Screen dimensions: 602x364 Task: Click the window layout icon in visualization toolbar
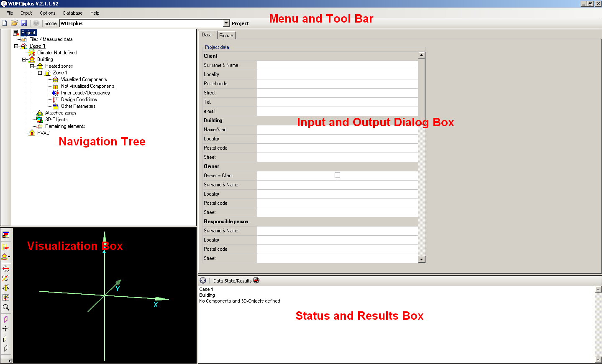click(x=6, y=235)
